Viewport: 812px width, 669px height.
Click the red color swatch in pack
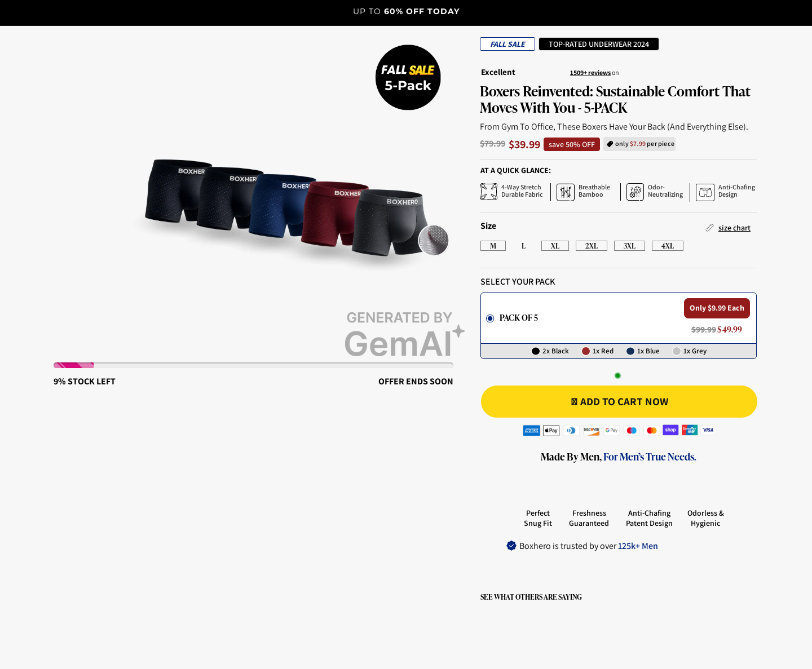(586, 351)
